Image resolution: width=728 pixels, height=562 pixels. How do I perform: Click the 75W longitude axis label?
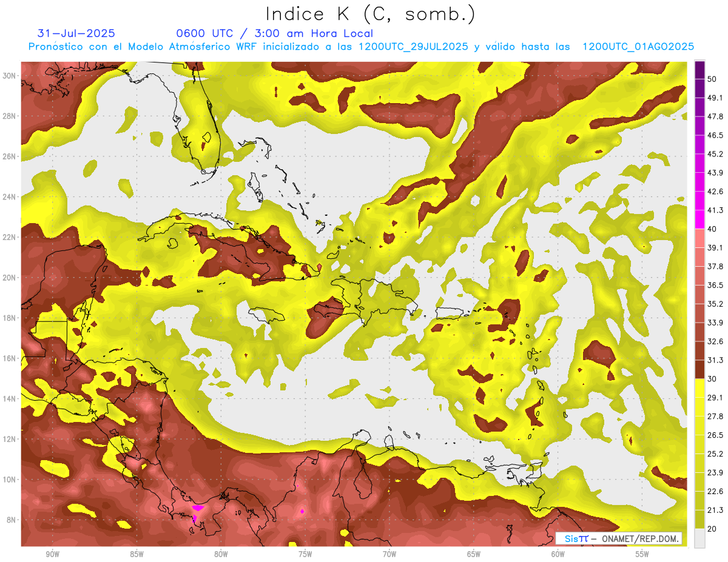point(305,554)
